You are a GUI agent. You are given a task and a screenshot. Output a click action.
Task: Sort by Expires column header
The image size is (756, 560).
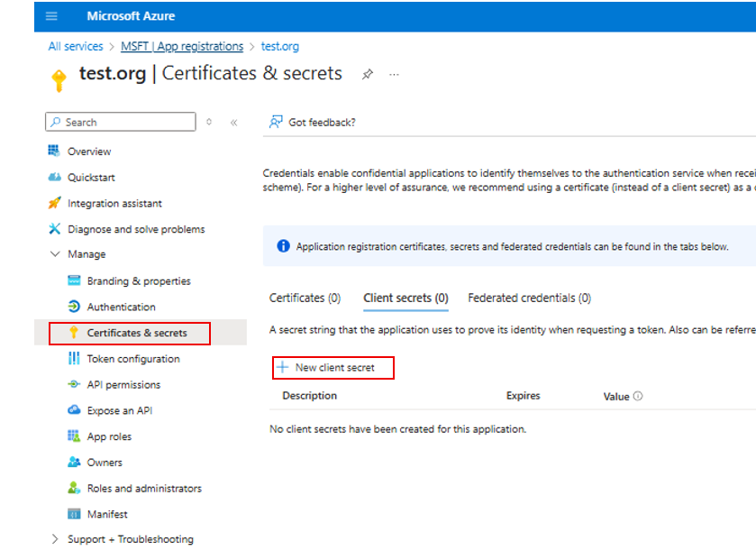pos(524,396)
